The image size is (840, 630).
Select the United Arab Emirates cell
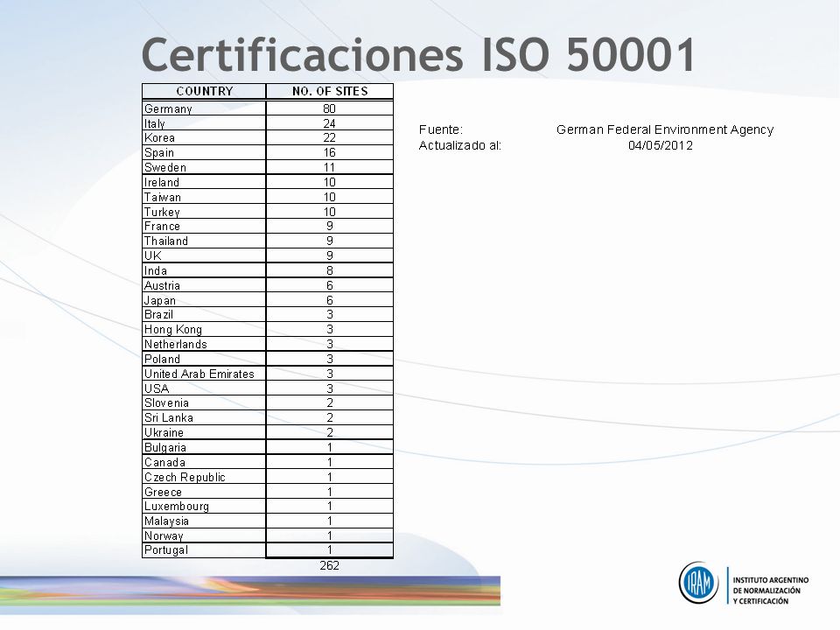pos(204,374)
